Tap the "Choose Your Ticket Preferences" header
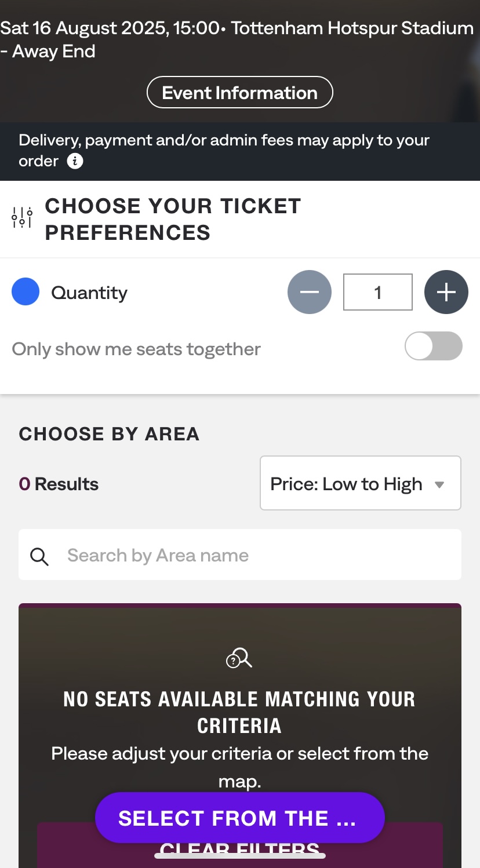 (173, 219)
